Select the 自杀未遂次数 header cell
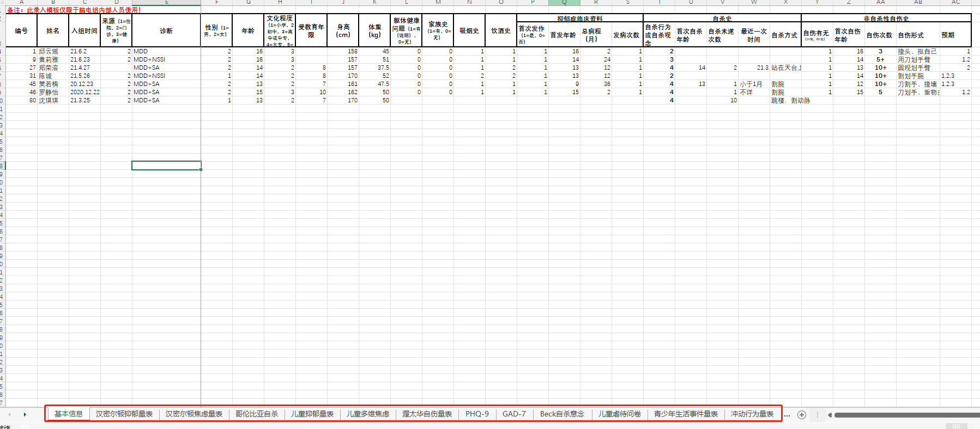Image resolution: width=980 pixels, height=429 pixels. pyautogui.click(x=722, y=35)
